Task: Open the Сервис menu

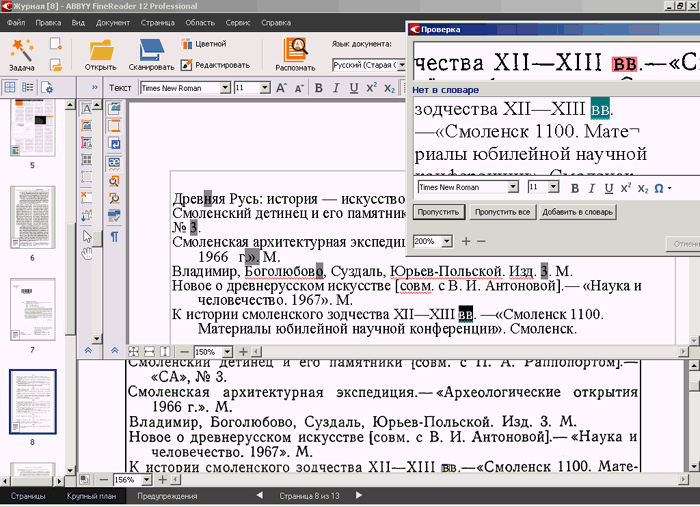Action: (236, 21)
